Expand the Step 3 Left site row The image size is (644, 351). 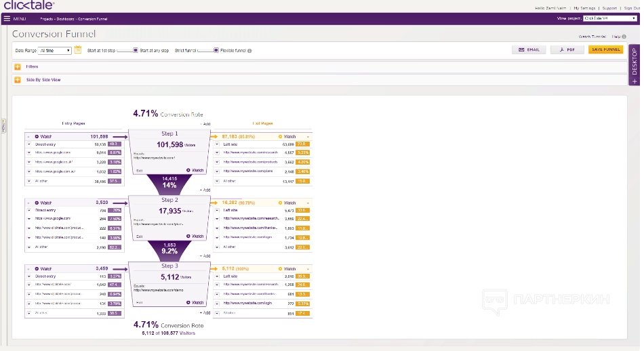218,276
